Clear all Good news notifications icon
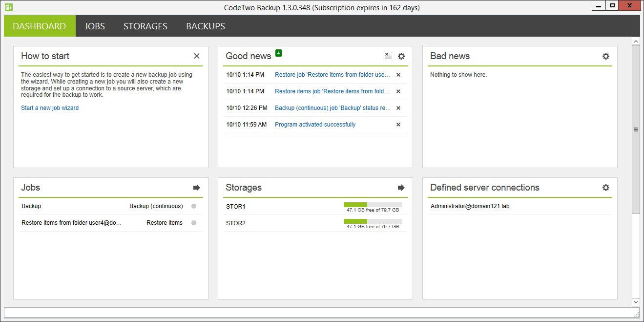This screenshot has width=644, height=322. (x=388, y=56)
